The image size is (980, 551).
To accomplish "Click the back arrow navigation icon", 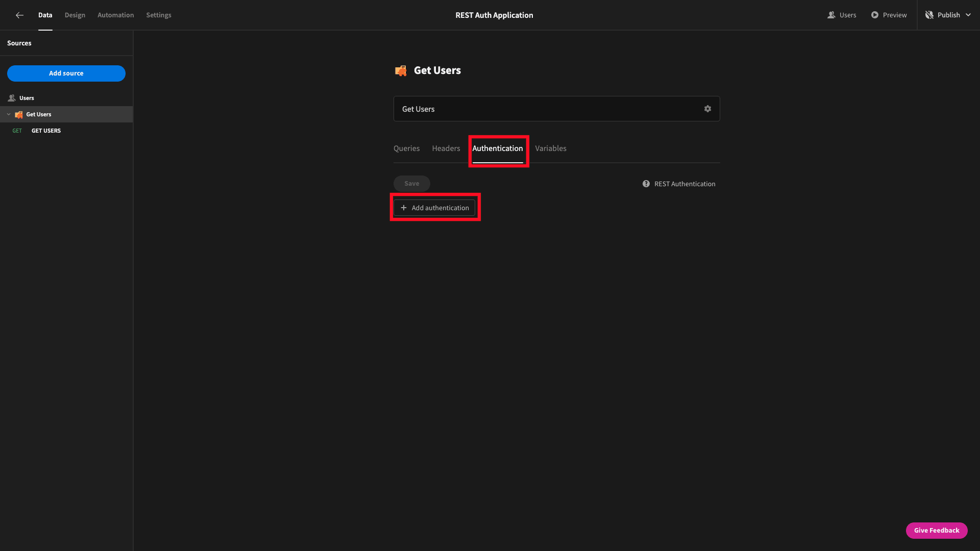I will click(18, 15).
